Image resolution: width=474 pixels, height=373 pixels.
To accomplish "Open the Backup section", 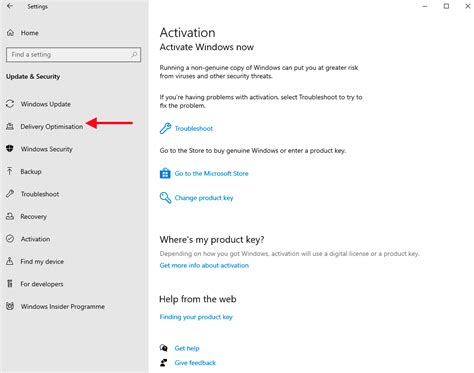I will pyautogui.click(x=31, y=171).
